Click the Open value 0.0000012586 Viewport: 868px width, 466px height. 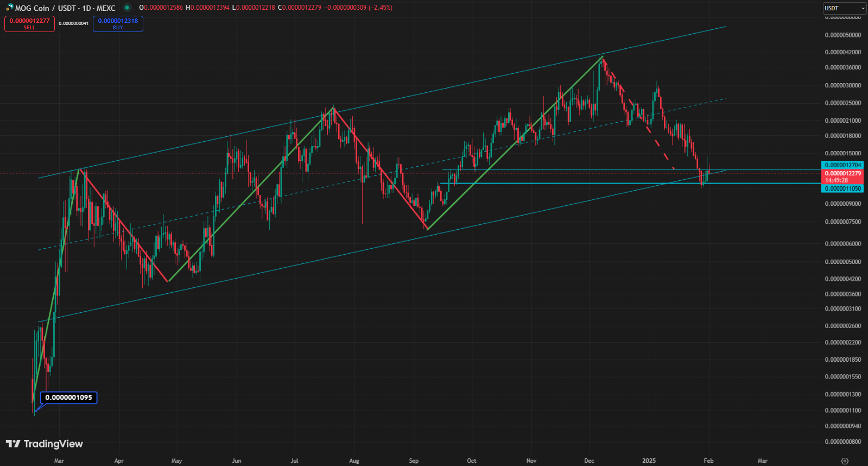pos(163,8)
